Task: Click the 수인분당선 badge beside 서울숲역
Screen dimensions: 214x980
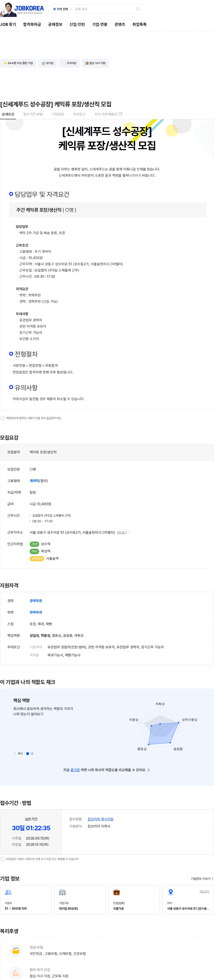Action: 37,558
